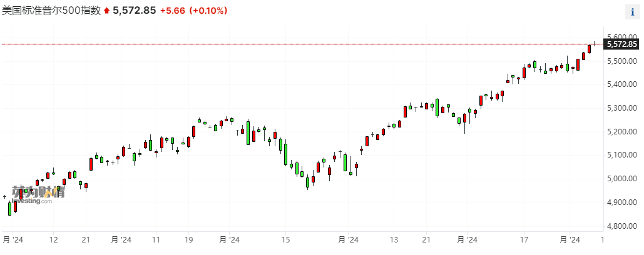
Task: Click the 5,300.00 label on price axis
Action: 622,109
